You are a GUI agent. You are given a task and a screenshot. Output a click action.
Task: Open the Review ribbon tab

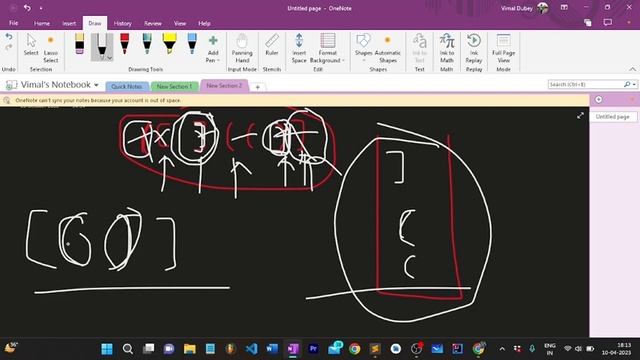[153, 23]
